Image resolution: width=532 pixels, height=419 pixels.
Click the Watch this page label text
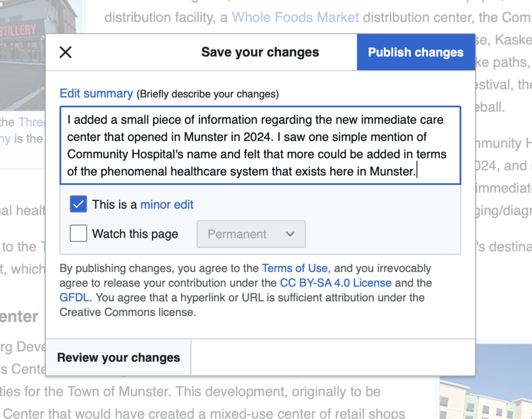[x=135, y=234]
